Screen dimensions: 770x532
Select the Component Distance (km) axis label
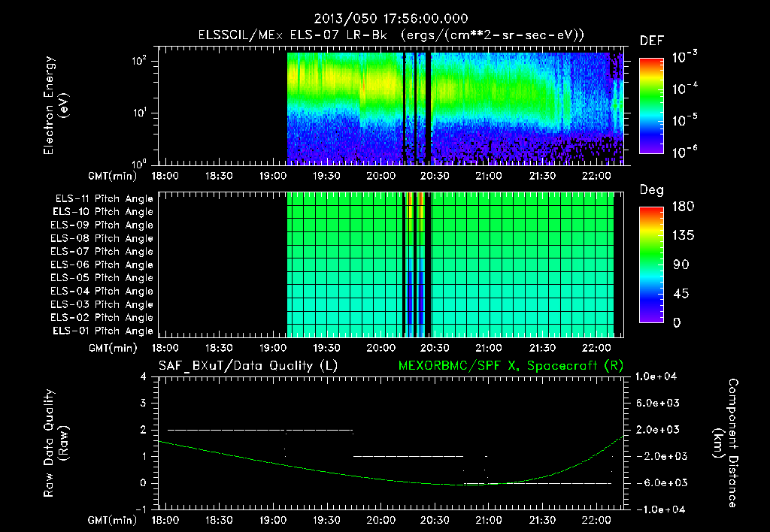pyautogui.click(x=726, y=443)
